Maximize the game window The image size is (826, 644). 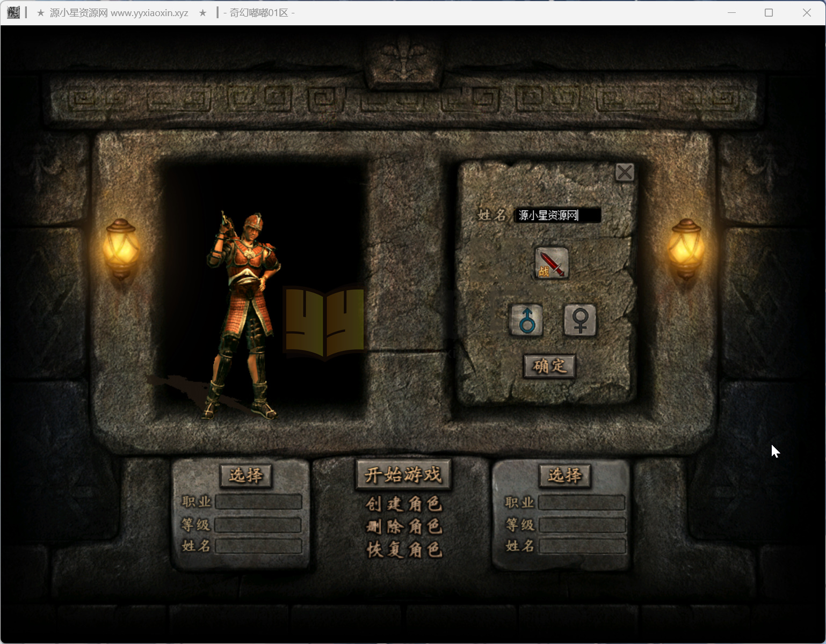click(x=769, y=12)
